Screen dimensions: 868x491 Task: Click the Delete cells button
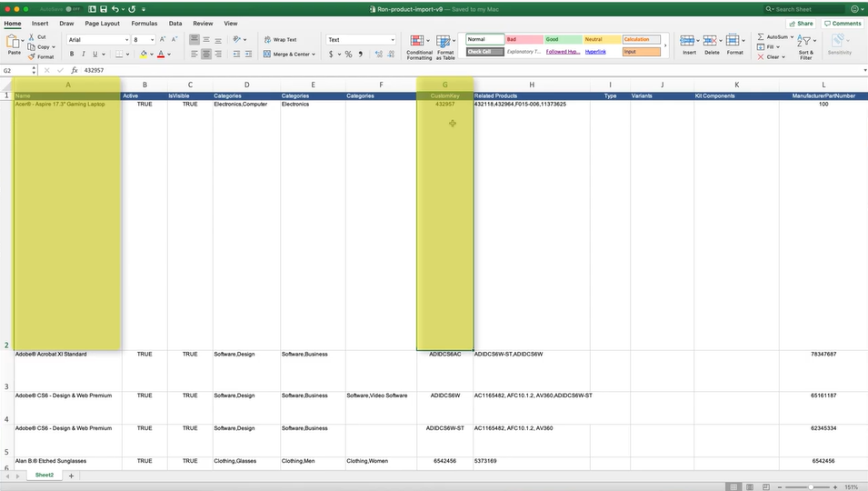click(x=712, y=45)
